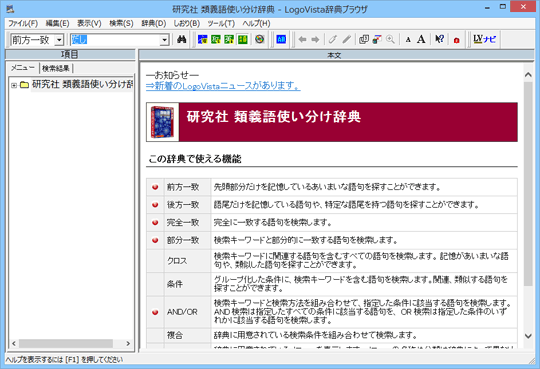Click the この辞典で使える機能 heading
540x369 pixels.
[x=195, y=159]
